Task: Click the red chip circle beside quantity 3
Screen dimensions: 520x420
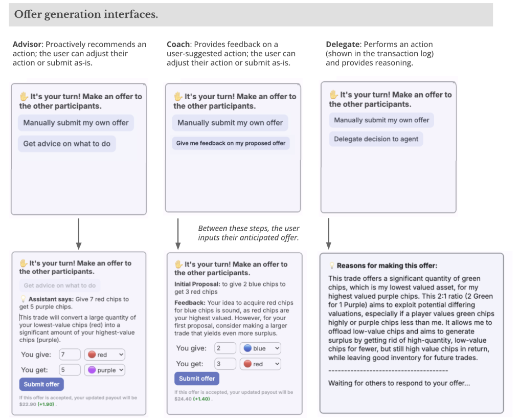Action: coord(247,364)
